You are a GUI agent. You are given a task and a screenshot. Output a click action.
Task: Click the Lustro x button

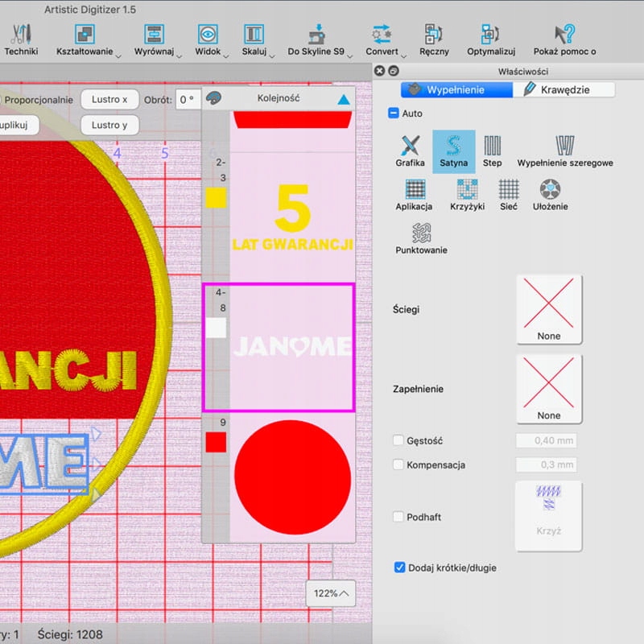109,100
